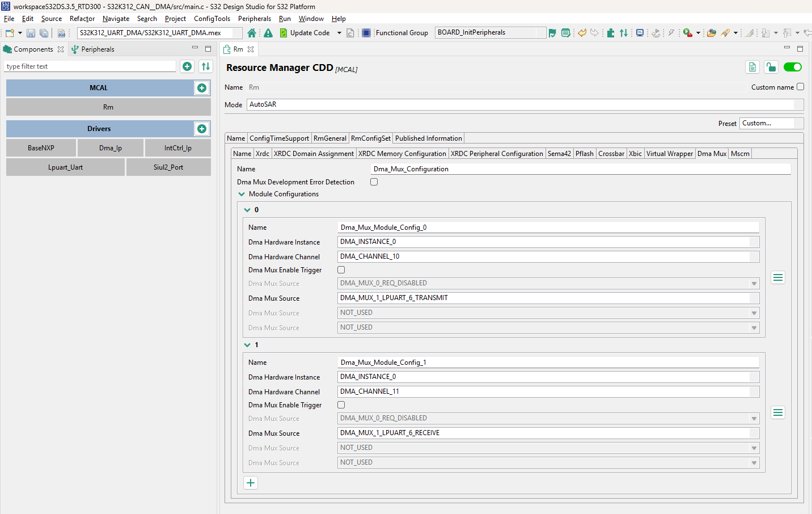This screenshot has height=514, width=812.
Task: Open the Mode AutoSAR dropdown
Action: (x=526, y=104)
